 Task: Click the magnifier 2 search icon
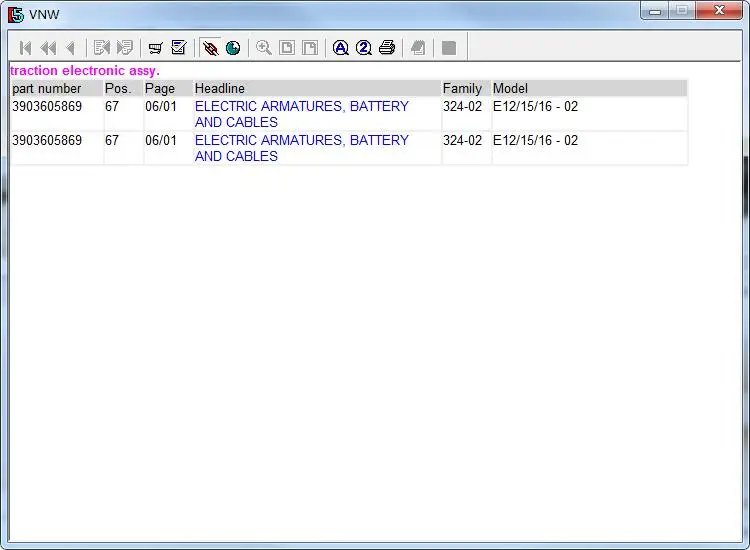[x=364, y=48]
